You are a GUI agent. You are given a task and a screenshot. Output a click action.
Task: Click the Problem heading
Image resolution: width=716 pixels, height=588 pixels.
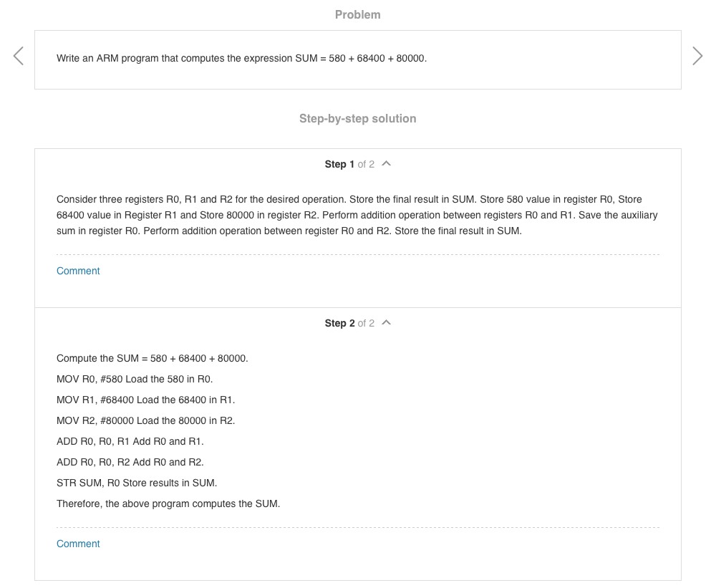pyautogui.click(x=358, y=14)
